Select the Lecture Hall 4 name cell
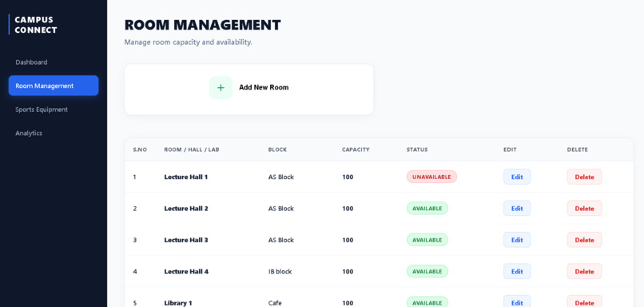 [186, 271]
